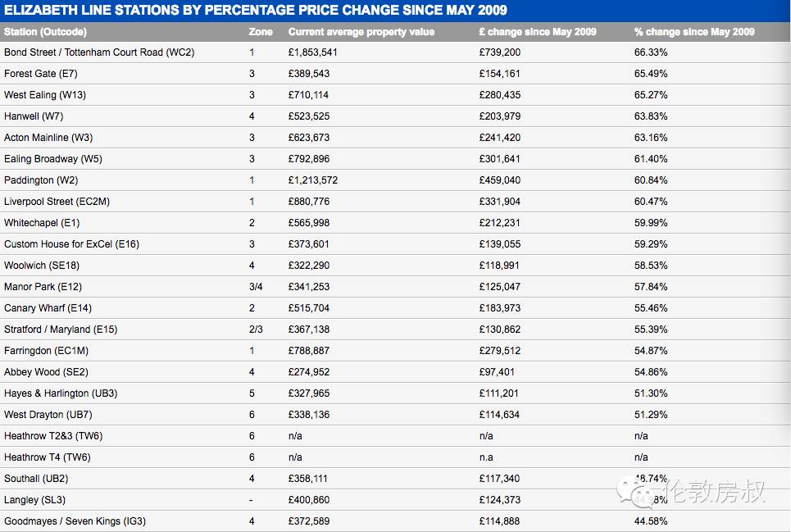Click the 60.47% cell
Viewport: 791px width, 532px height.
[x=651, y=202]
